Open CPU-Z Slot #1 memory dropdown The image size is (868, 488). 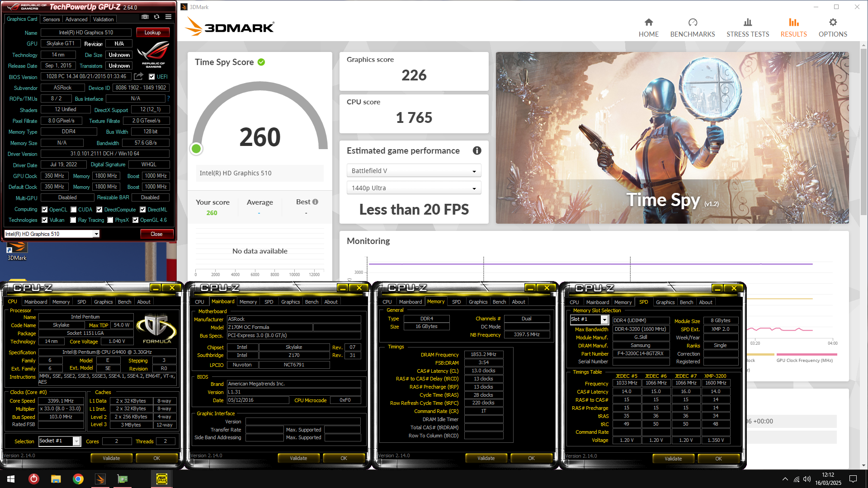tap(589, 319)
